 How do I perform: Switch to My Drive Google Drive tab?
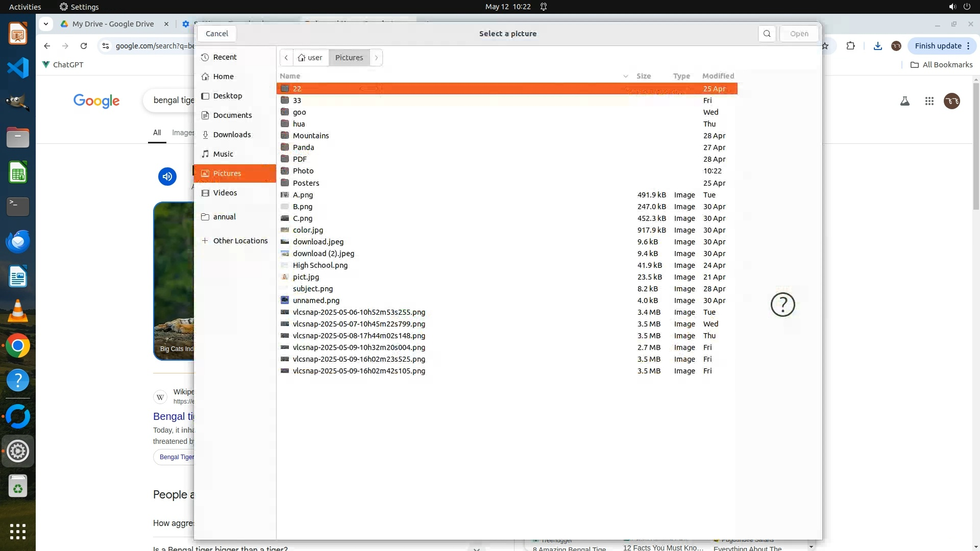tap(113, 24)
